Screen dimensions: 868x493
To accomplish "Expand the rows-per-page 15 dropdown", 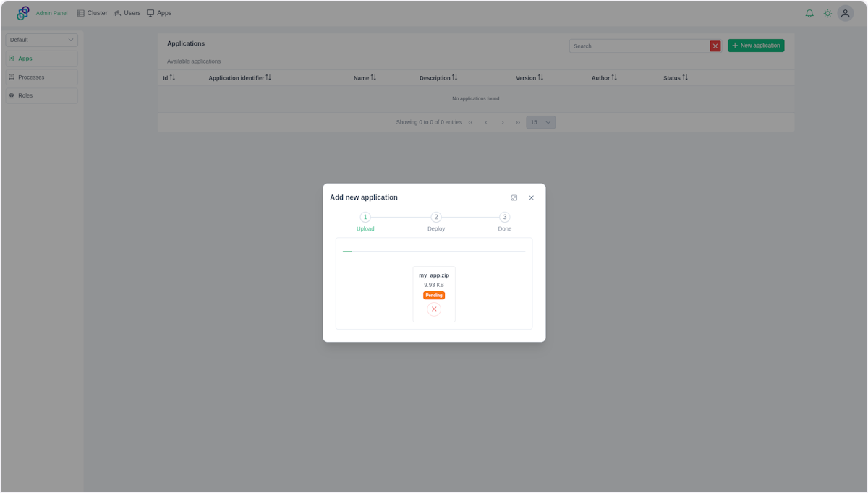I will [540, 122].
